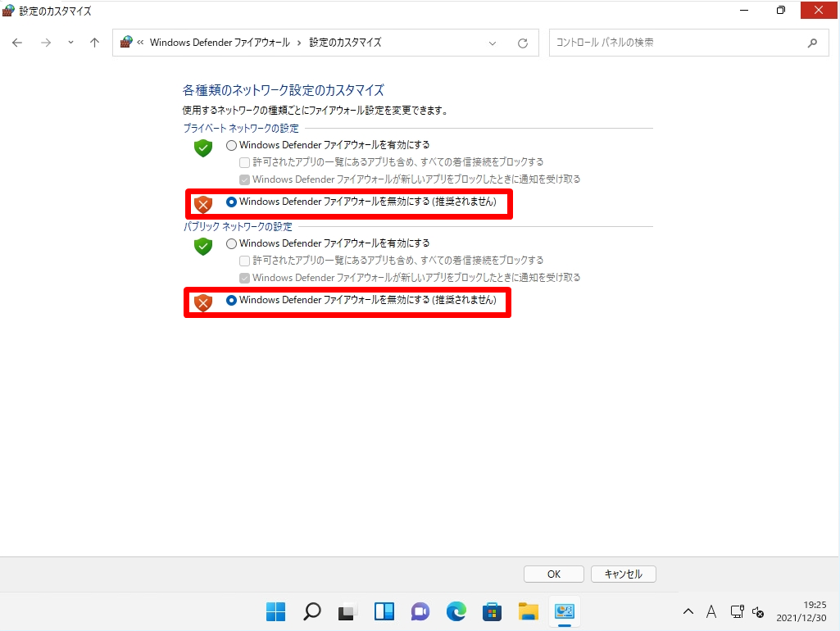Click the heading 各種類のネットワーク設定のカスタマイズ
Image resolution: width=840 pixels, height=631 pixels.
click(x=284, y=90)
